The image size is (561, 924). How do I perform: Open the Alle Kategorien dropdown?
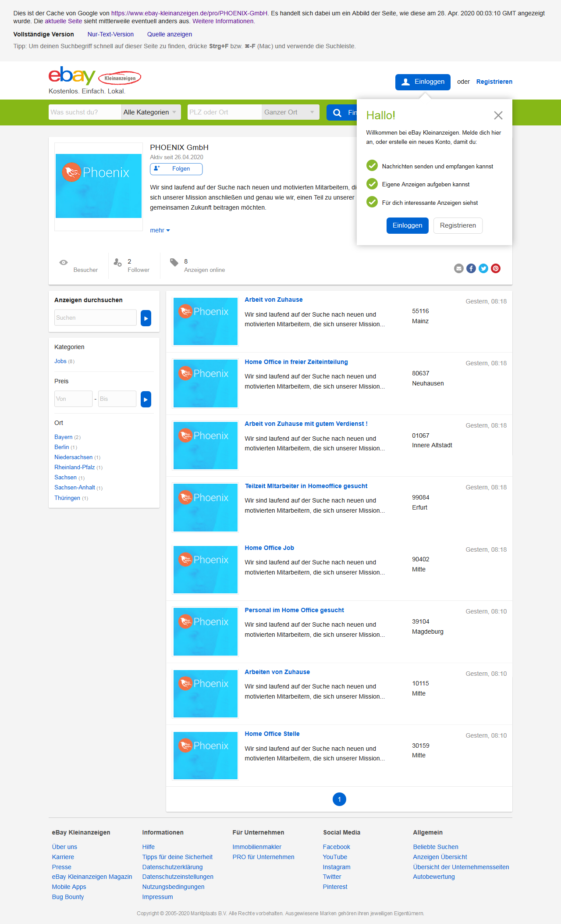tap(150, 112)
